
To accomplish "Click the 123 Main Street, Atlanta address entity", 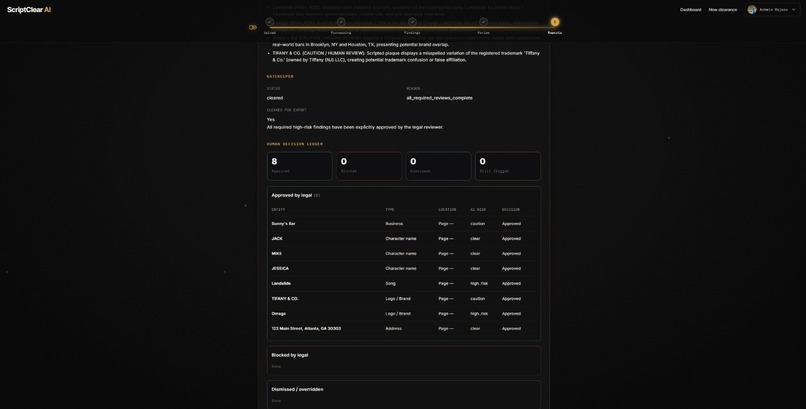I will click(306, 328).
